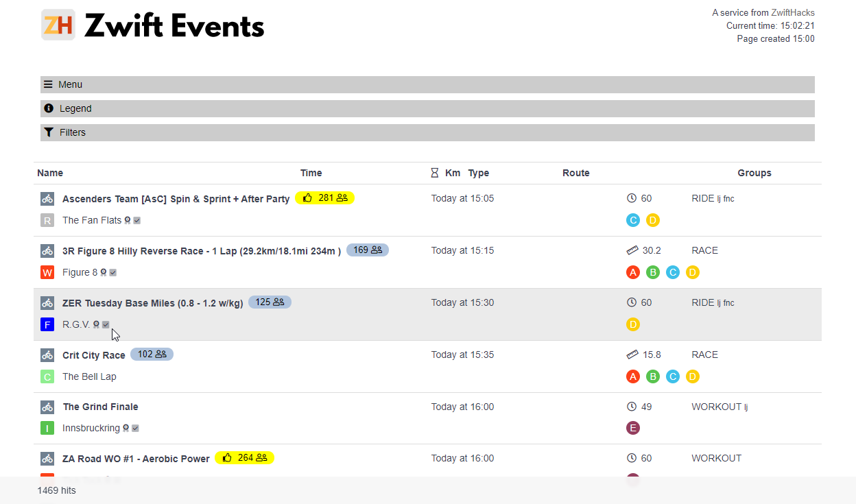
Task: Open the ZwiftHacks link
Action: click(x=793, y=12)
